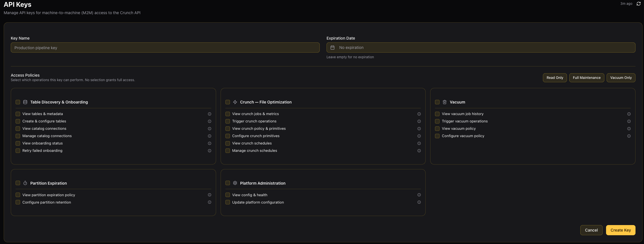Click info icon for View crunch policy & primitives

pos(419,129)
